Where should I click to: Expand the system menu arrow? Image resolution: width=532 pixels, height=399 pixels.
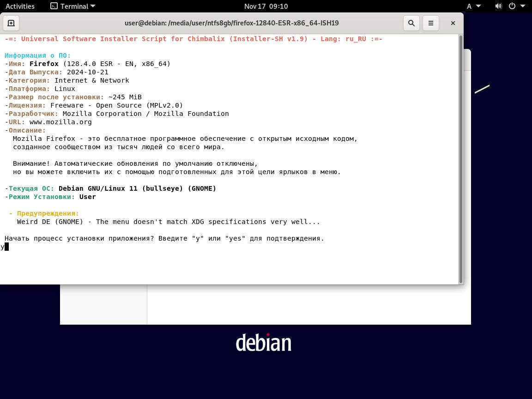tap(522, 6)
